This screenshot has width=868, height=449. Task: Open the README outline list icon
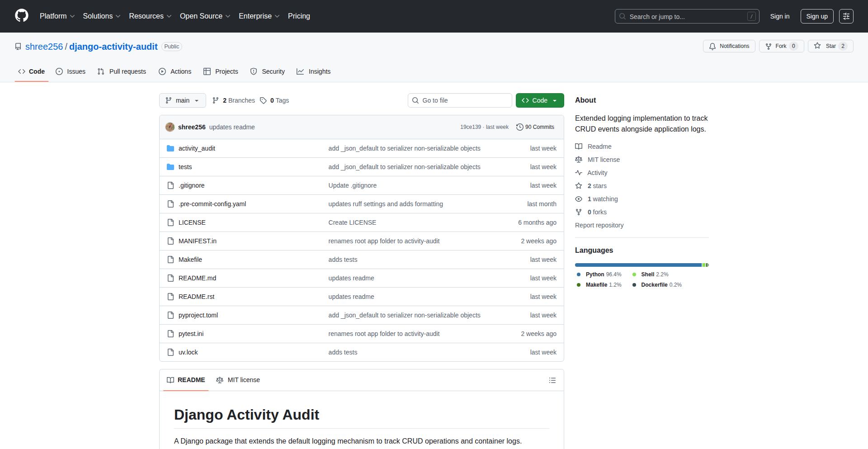(552, 380)
